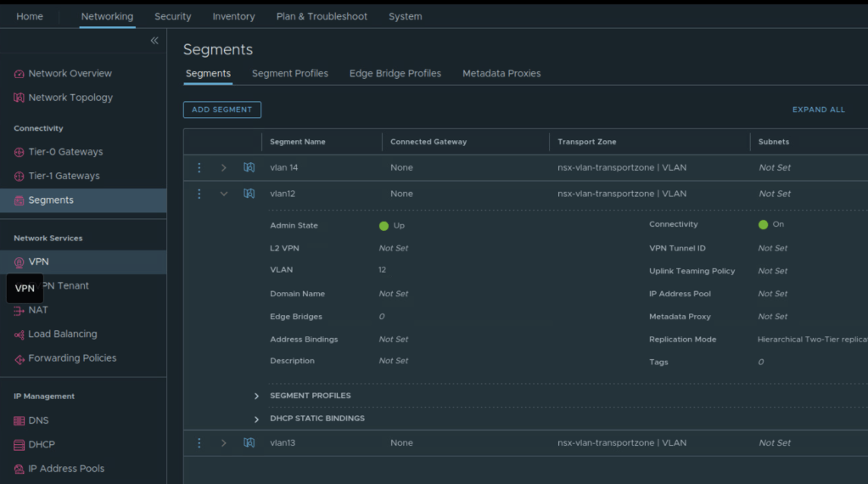Collapse the expanded vlan12 segment row
This screenshot has width=868, height=484.
point(224,194)
